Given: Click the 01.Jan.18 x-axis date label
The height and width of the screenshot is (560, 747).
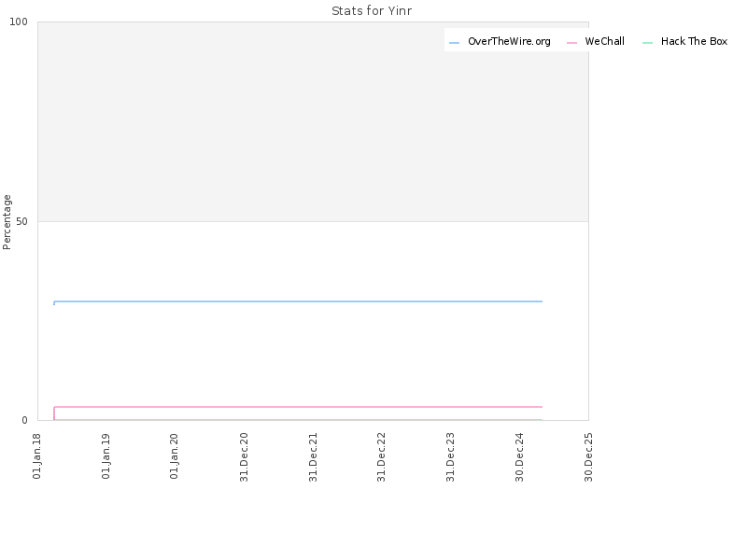Looking at the screenshot, I should tap(36, 455).
